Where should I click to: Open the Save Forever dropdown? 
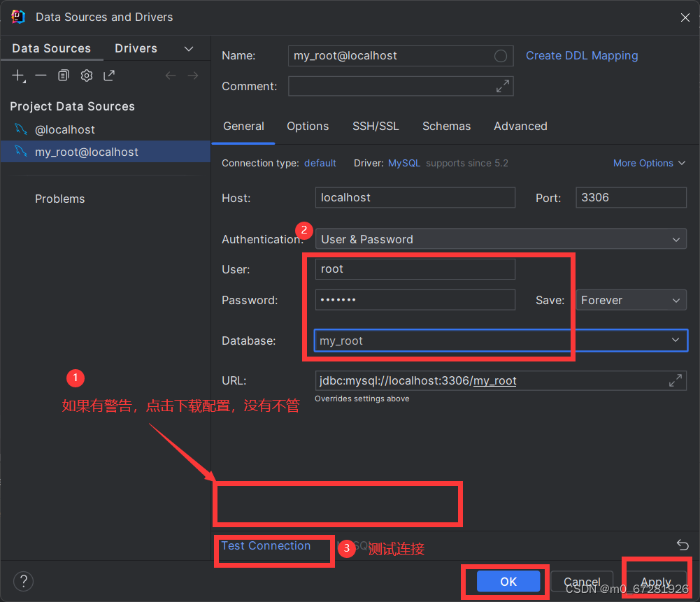click(x=675, y=300)
